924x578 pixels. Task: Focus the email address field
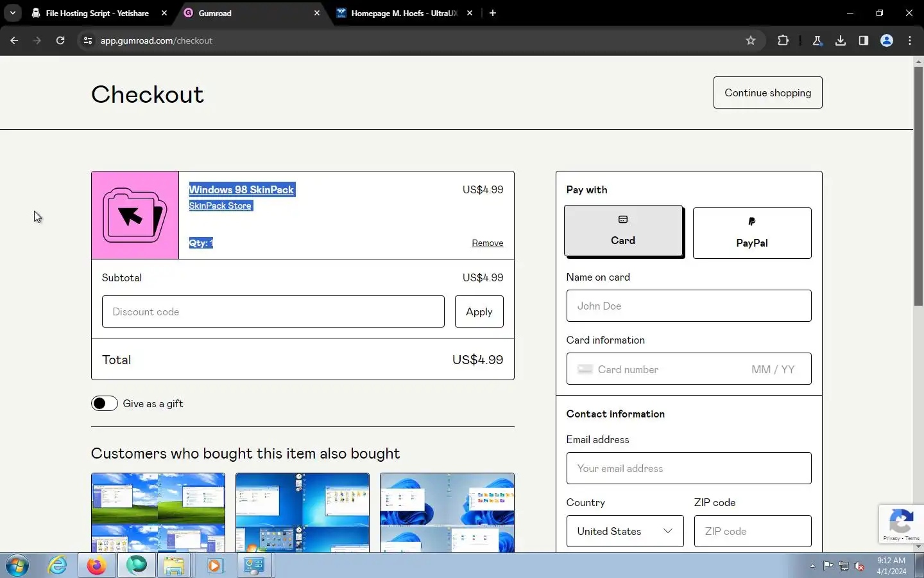[x=689, y=468]
